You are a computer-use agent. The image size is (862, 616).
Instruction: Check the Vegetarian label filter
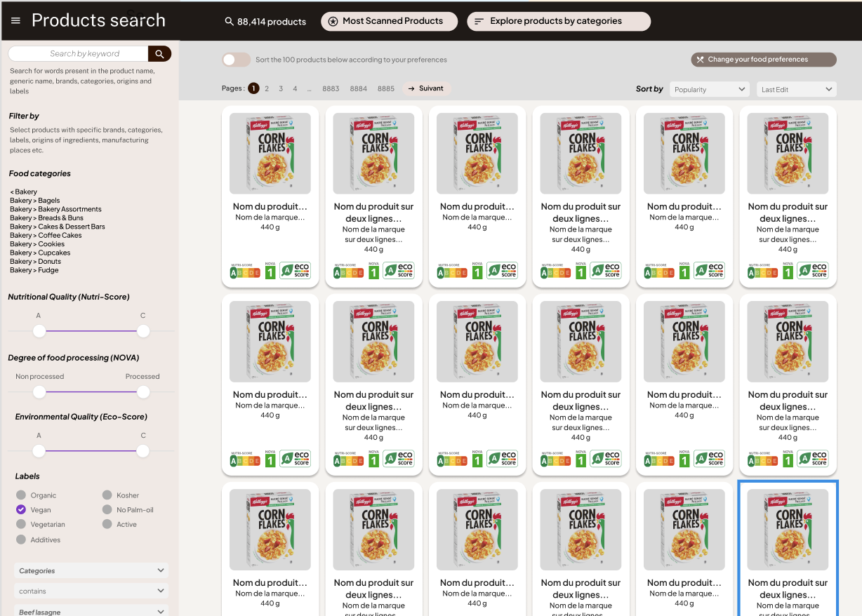(x=21, y=525)
